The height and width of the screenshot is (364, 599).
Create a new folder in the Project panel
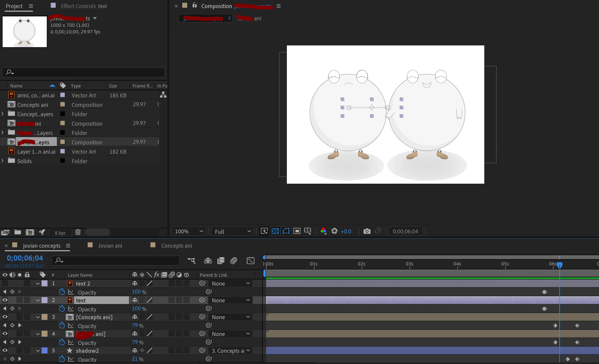click(18, 232)
